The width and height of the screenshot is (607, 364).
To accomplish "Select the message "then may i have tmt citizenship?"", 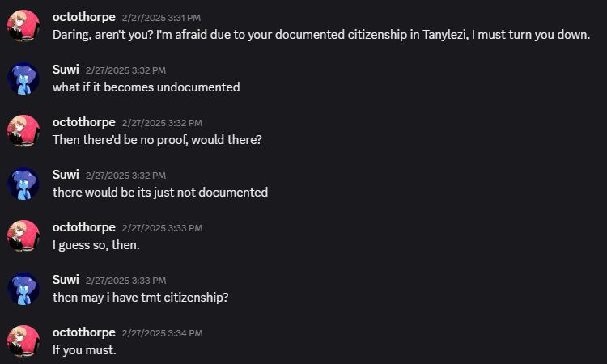I will pos(141,297).
